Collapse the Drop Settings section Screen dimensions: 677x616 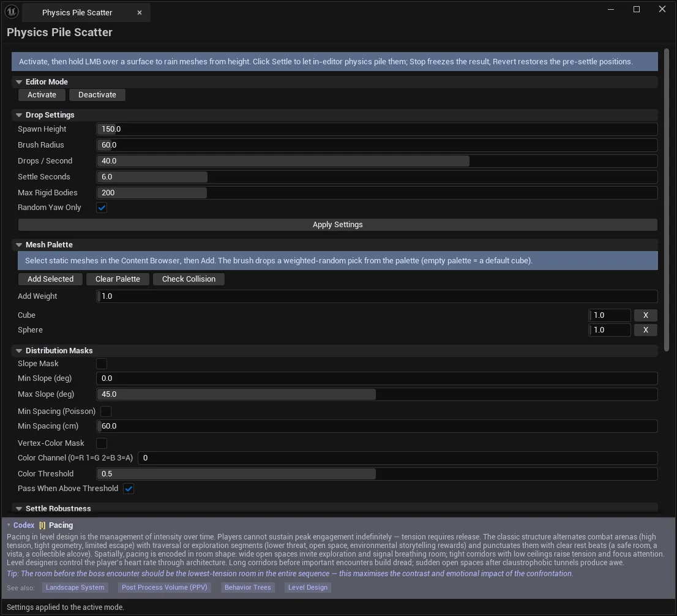point(19,115)
